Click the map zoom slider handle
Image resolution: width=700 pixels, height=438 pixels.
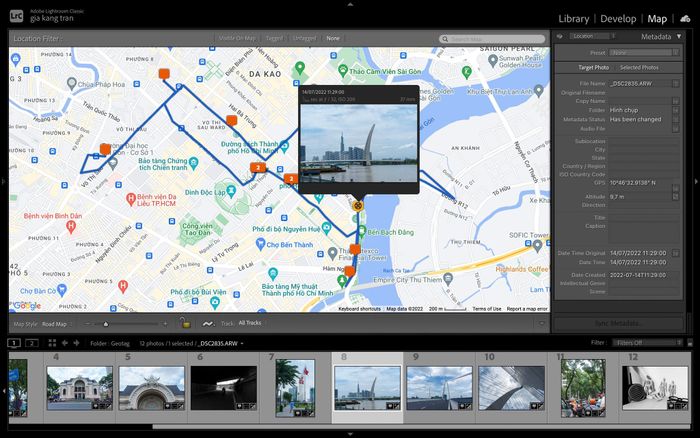tap(106, 324)
